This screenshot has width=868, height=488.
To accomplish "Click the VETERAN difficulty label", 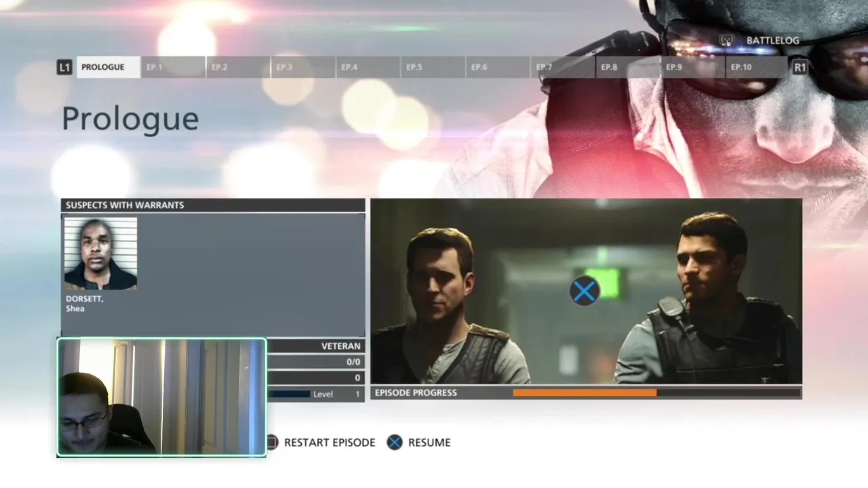I will pyautogui.click(x=340, y=346).
